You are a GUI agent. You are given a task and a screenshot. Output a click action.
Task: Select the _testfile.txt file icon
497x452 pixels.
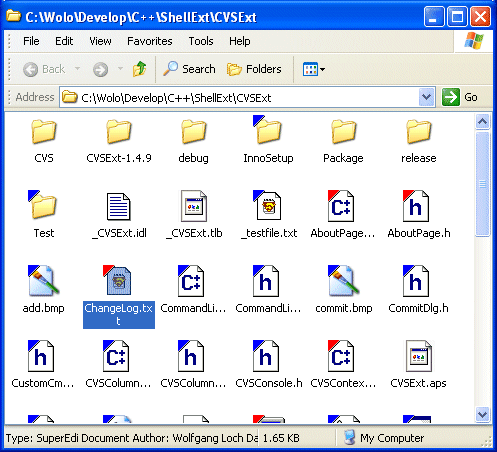(x=267, y=205)
